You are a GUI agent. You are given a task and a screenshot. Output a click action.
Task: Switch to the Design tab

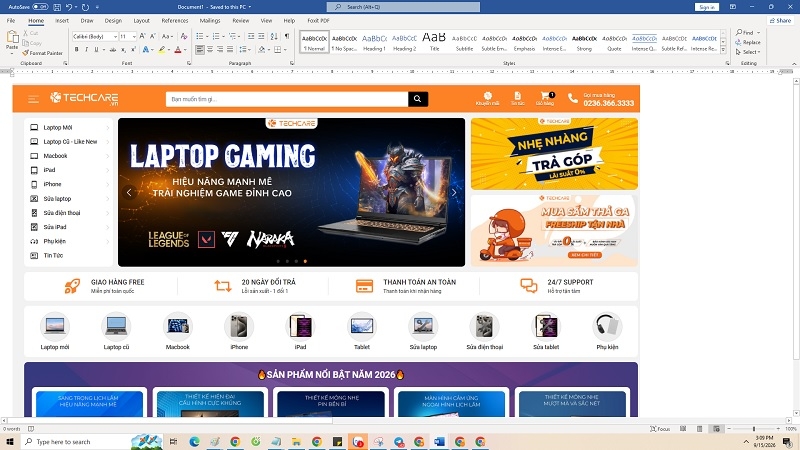point(113,21)
